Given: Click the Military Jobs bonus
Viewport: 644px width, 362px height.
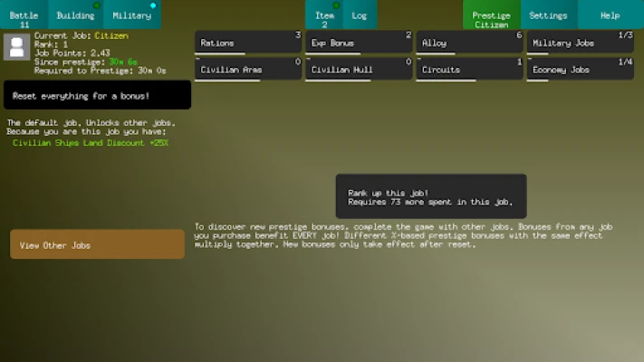Looking at the screenshot, I should (x=581, y=43).
